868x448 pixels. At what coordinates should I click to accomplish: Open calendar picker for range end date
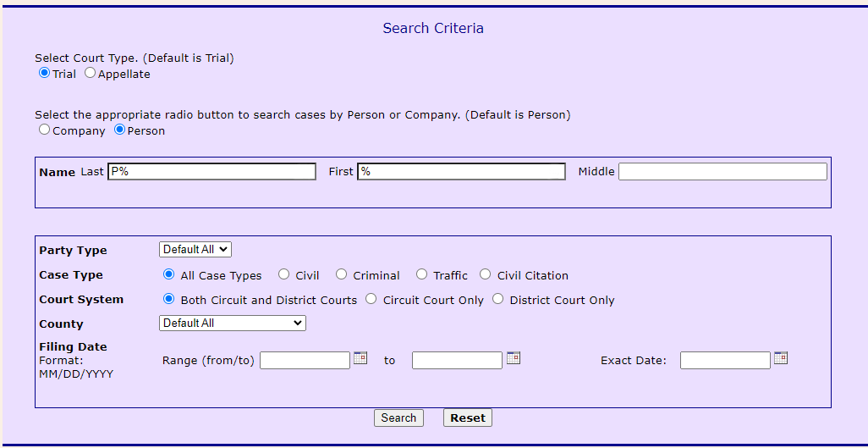pyautogui.click(x=514, y=357)
